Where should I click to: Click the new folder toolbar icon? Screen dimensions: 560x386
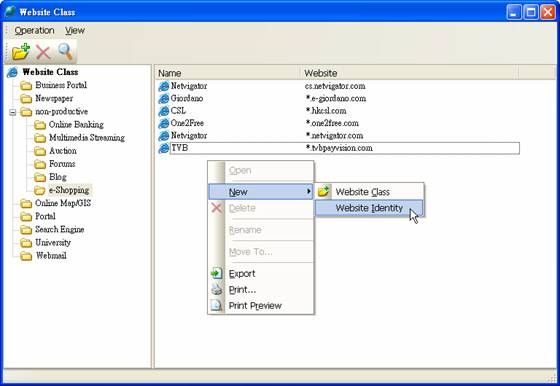20,52
